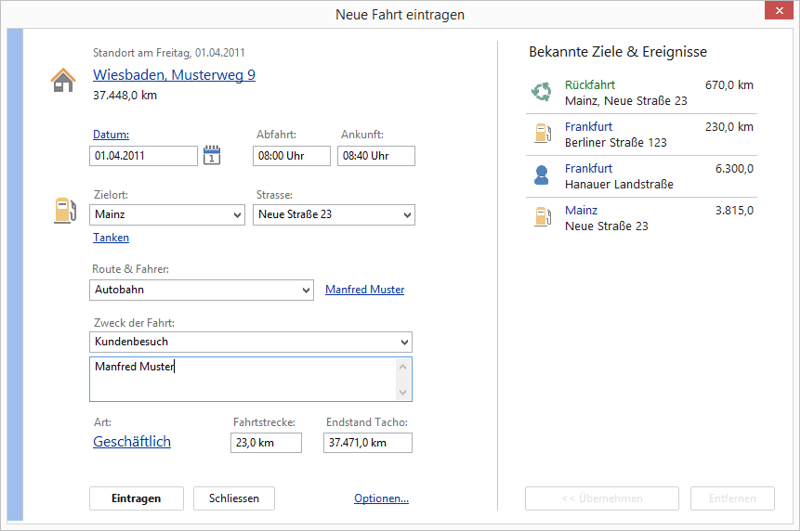Viewport: 800px width, 531px height.
Task: Click into the Abfahrt time field
Action: click(x=292, y=156)
